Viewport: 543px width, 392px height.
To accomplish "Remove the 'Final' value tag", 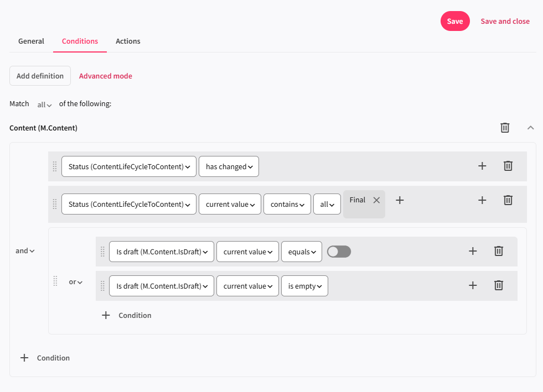I will click(x=376, y=200).
